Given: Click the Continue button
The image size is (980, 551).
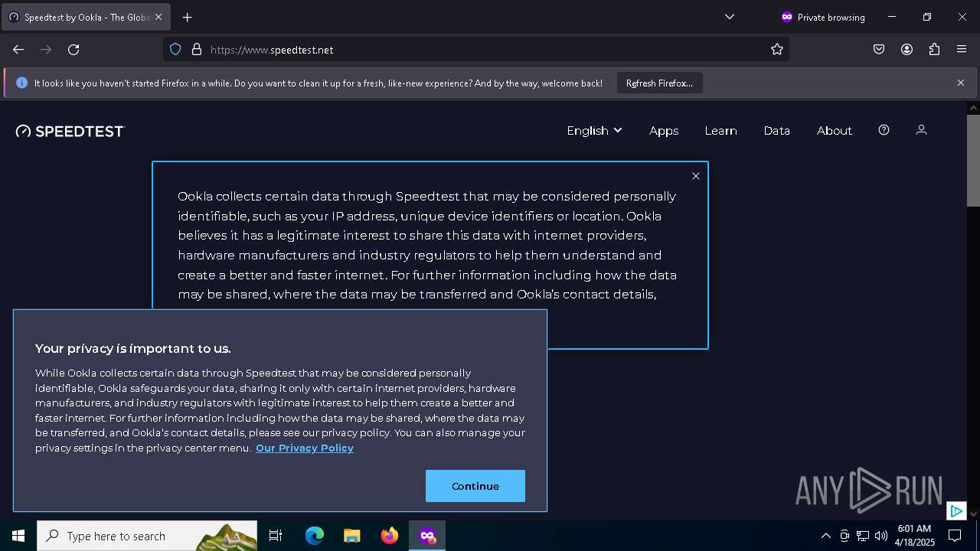Looking at the screenshot, I should 475,486.
